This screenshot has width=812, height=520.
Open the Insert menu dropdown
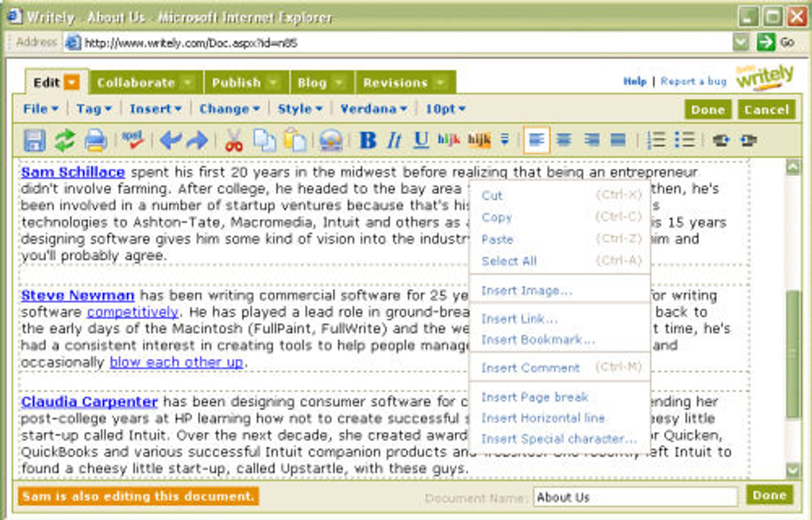[x=155, y=109]
